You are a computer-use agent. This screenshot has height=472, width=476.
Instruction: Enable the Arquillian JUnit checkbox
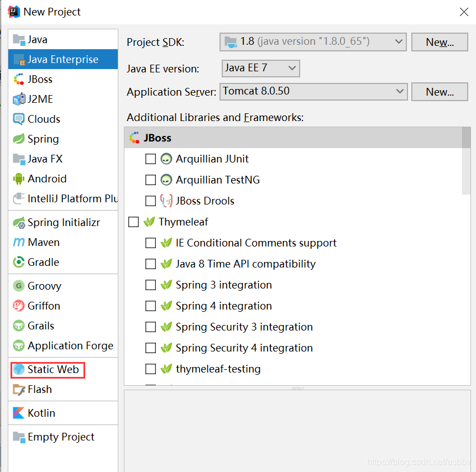click(x=150, y=159)
